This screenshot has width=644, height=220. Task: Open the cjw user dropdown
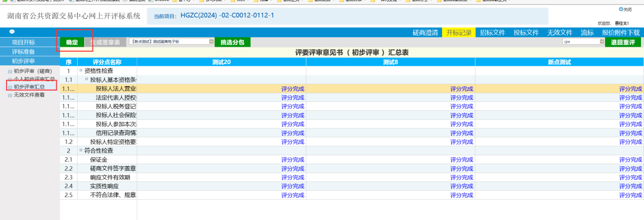pyautogui.click(x=601, y=42)
